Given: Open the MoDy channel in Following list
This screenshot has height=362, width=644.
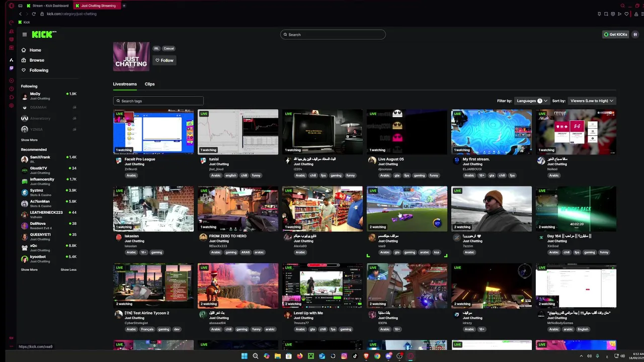Looking at the screenshot, I should tap(49, 96).
